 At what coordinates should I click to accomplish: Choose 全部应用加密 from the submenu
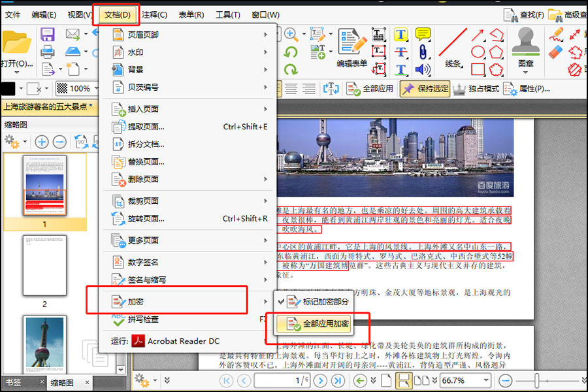(x=314, y=323)
